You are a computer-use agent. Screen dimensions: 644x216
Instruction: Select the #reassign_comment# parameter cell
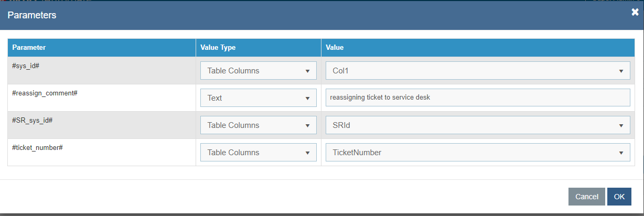click(45, 92)
